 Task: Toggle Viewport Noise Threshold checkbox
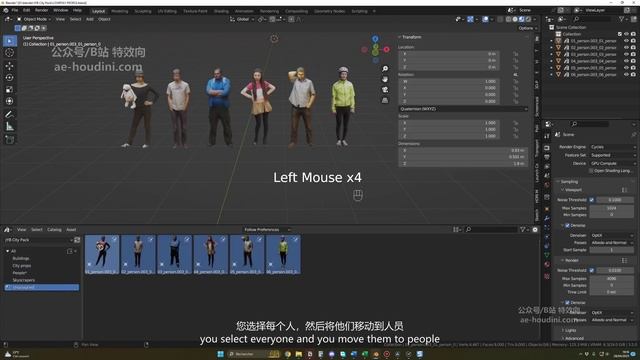[592, 200]
